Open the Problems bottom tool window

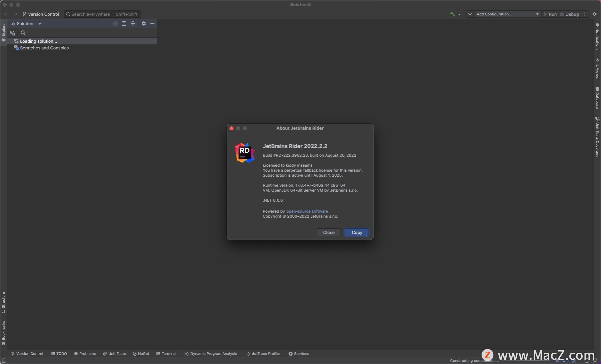pos(85,354)
